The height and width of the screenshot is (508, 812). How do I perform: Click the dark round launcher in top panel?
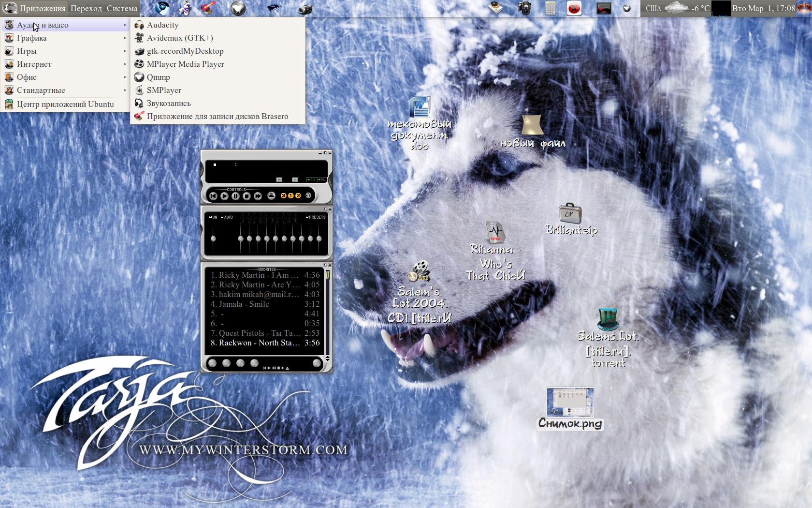click(238, 8)
